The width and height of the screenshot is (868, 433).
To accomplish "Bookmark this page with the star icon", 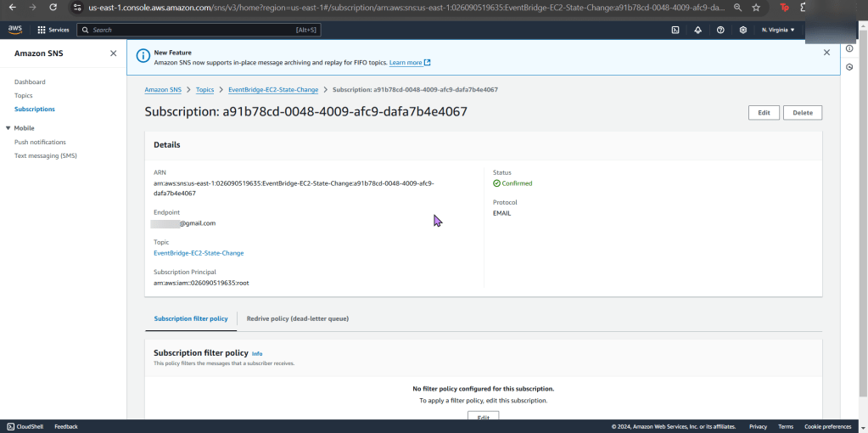I will tap(755, 7).
